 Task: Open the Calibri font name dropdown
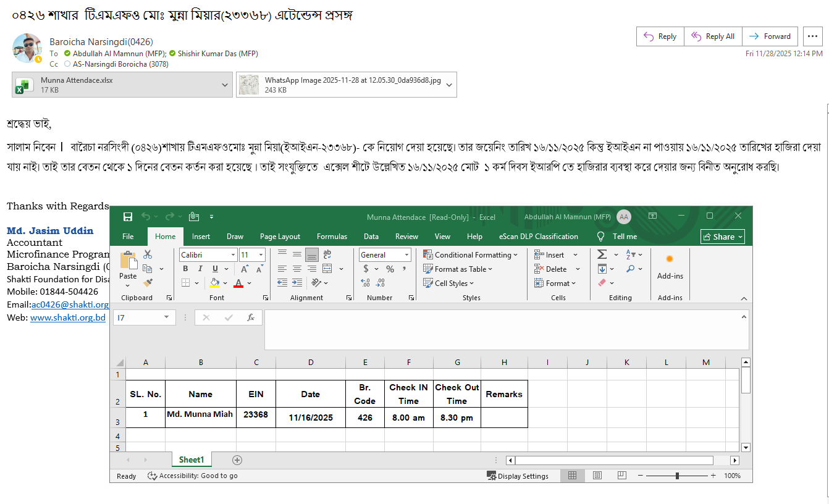pos(233,255)
